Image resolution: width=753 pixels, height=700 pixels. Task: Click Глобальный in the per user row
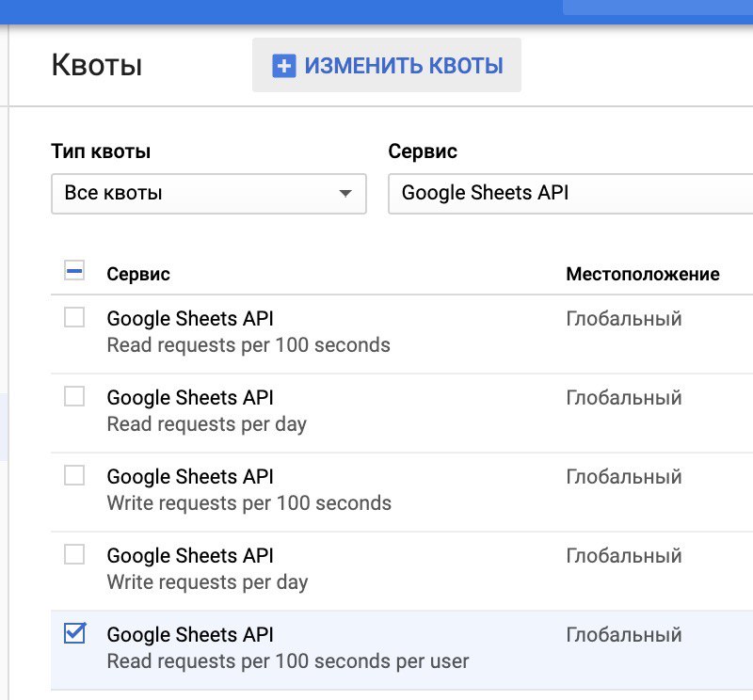point(624,635)
